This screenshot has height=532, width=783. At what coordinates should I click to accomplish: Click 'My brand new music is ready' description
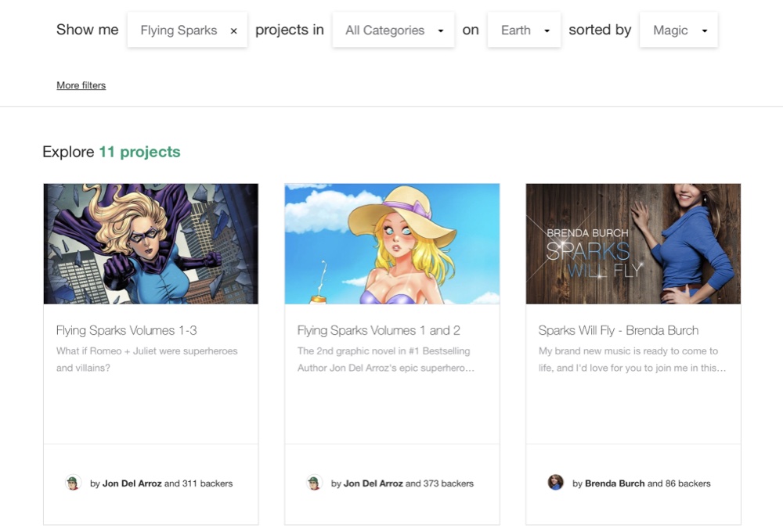(x=632, y=359)
